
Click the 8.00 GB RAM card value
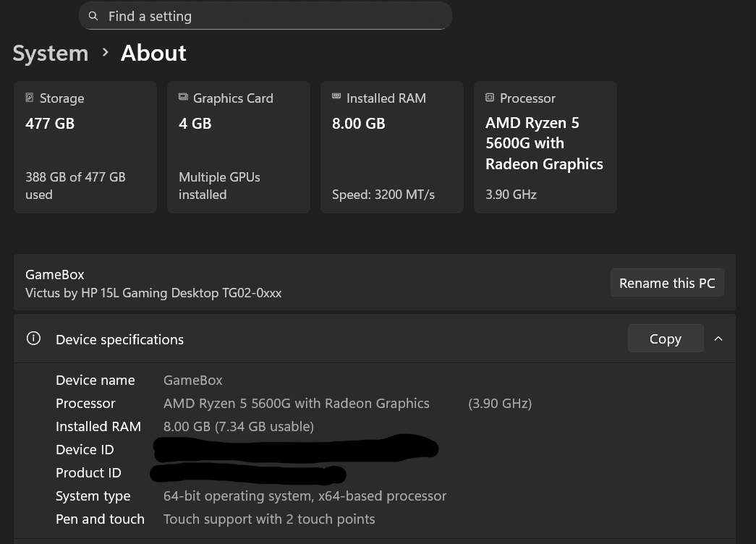coord(359,124)
